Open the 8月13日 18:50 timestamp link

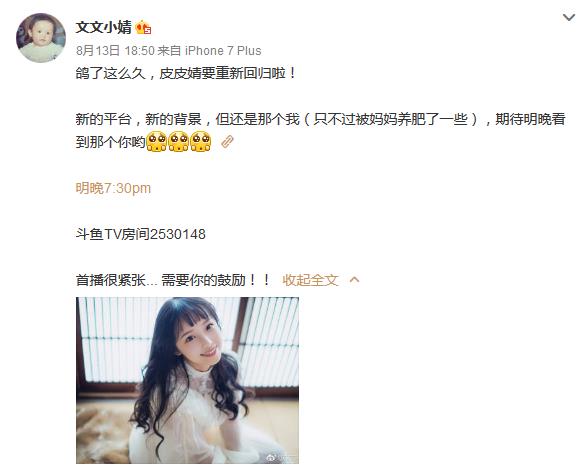click(115, 50)
